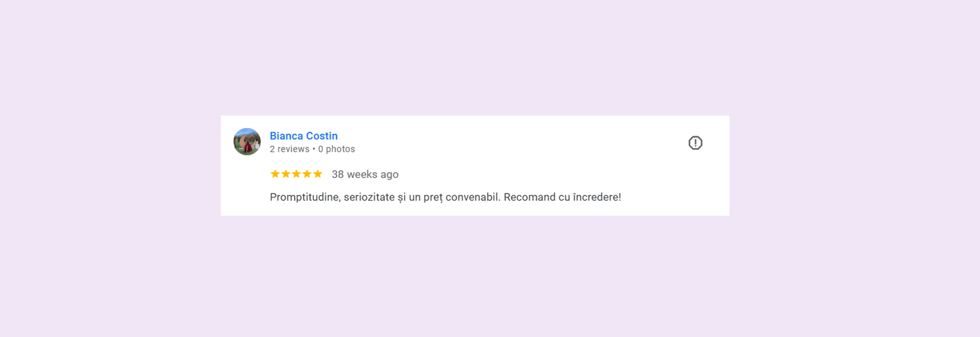The width and height of the screenshot is (980, 337).
Task: Click the word 'seriozitate' in the review
Action: [369, 197]
